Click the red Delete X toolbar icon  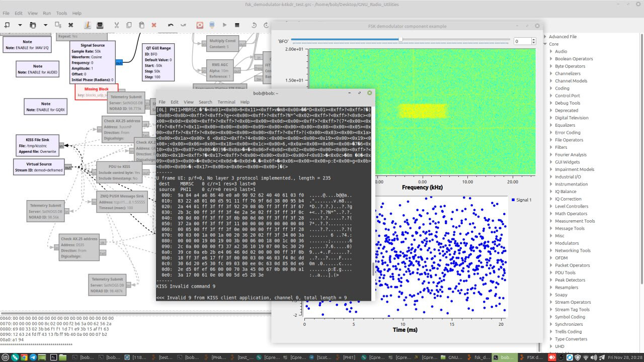click(154, 25)
